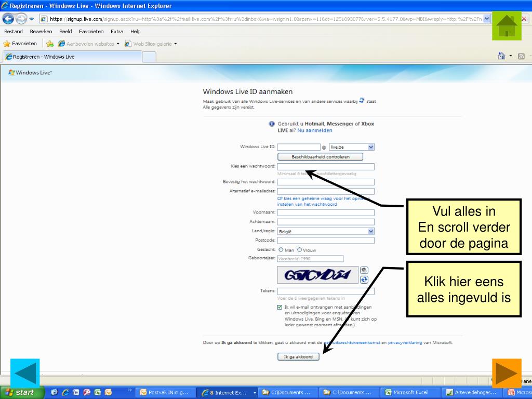Click the Windows Live logo
The height and width of the screenshot is (399, 532).
30,72
